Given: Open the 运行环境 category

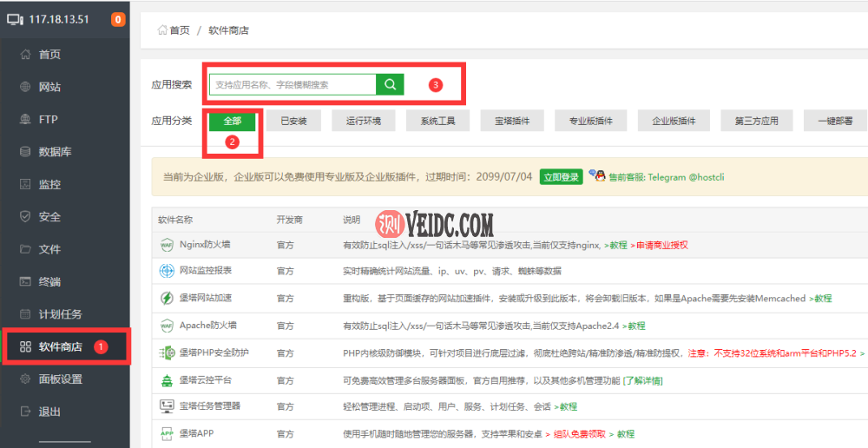Looking at the screenshot, I should point(364,121).
